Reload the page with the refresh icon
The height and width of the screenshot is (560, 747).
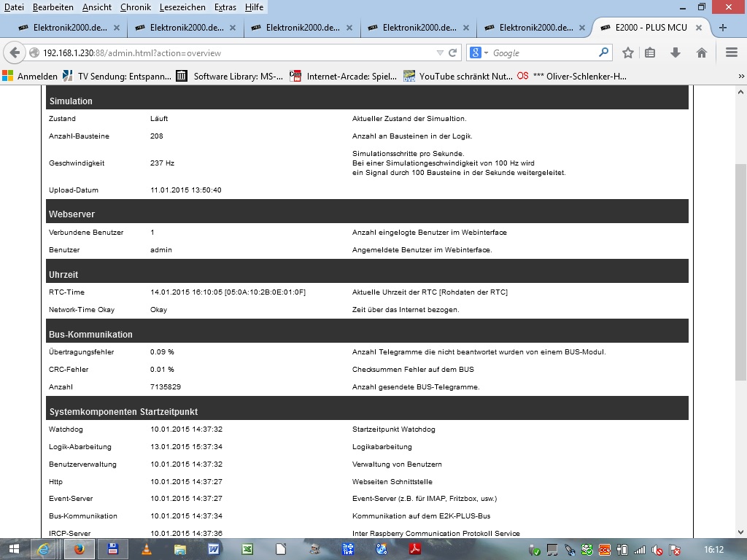tap(453, 52)
